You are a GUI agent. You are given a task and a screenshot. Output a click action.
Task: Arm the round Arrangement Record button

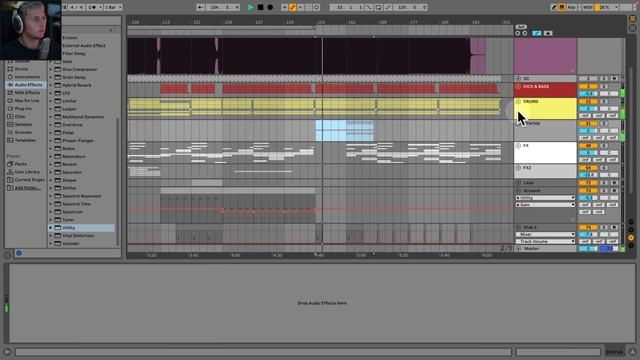click(x=270, y=7)
